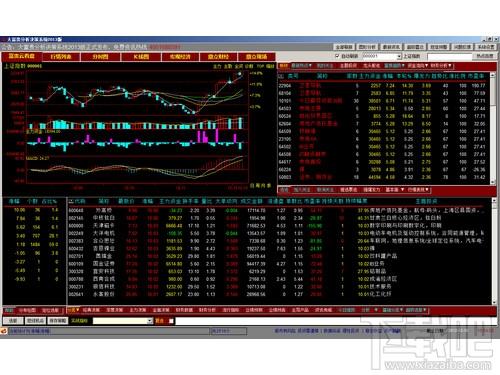Expand the 000001 stock code combo box
The height and width of the screenshot is (375, 500).
[x=399, y=56]
